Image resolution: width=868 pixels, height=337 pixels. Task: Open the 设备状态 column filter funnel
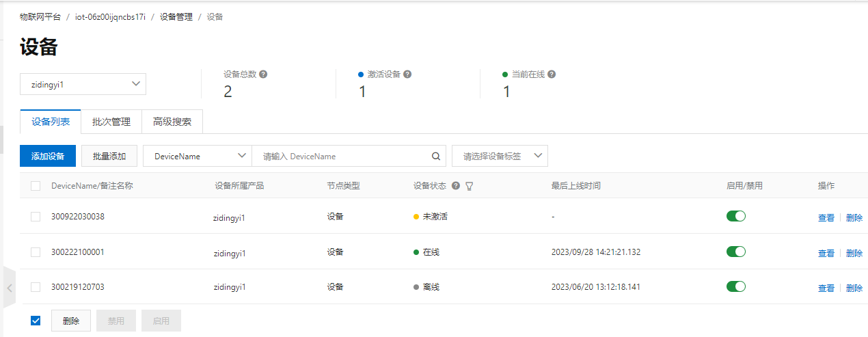pyautogui.click(x=470, y=186)
